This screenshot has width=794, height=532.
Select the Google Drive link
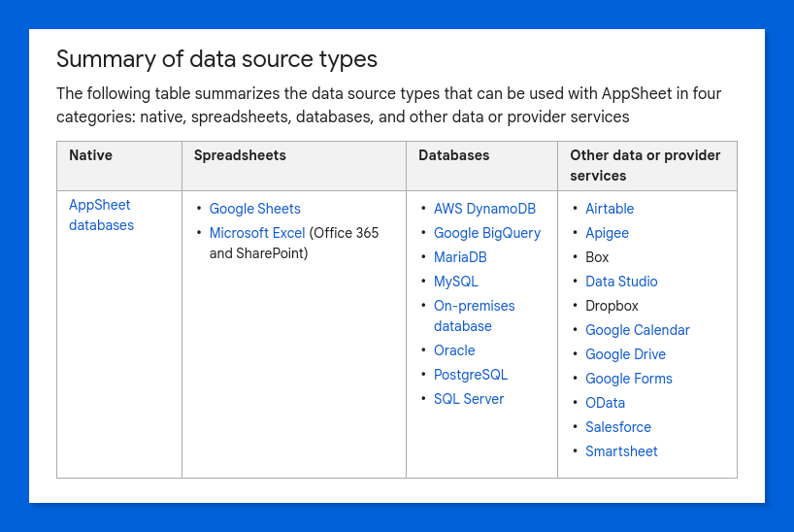[x=625, y=354]
